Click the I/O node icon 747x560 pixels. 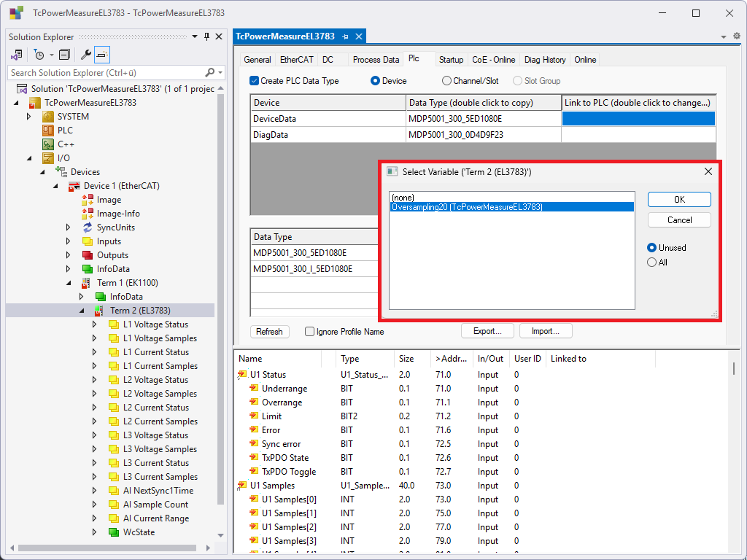[47, 158]
